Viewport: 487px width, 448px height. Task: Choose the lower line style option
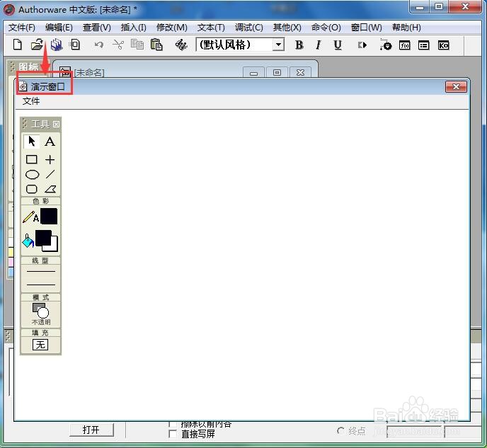40,285
